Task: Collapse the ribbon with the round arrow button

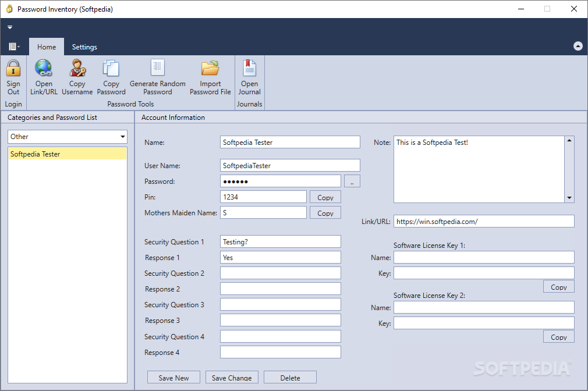Action: (x=578, y=46)
